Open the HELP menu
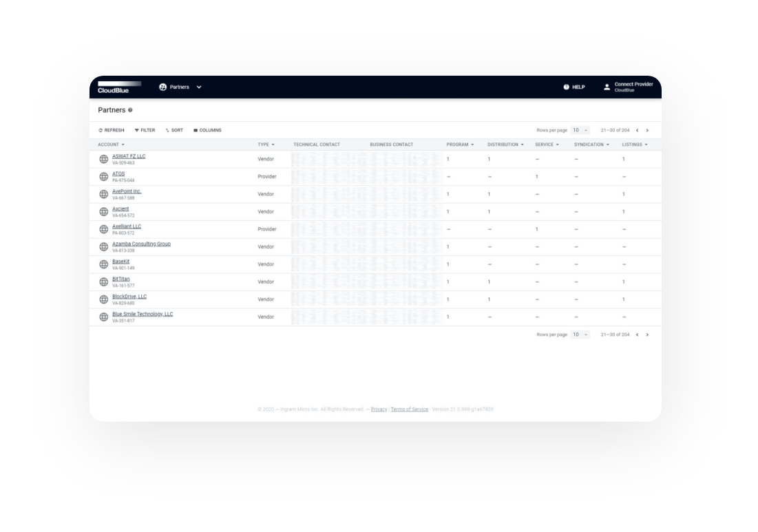This screenshot has height=532, width=758. coord(573,87)
